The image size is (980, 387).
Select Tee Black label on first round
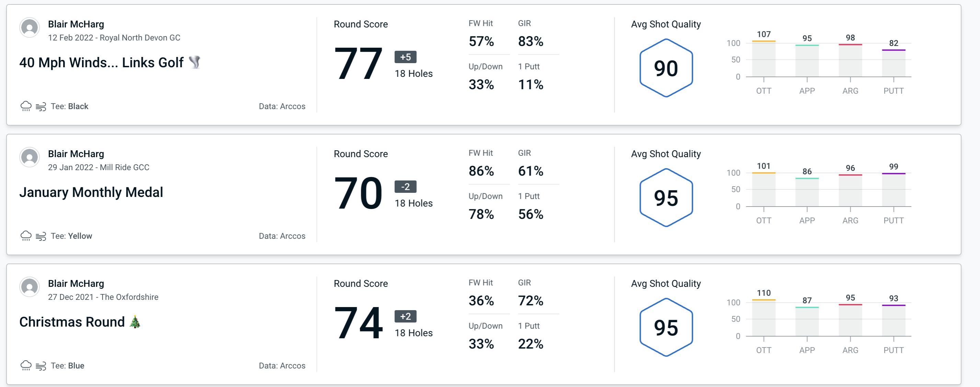coord(71,105)
